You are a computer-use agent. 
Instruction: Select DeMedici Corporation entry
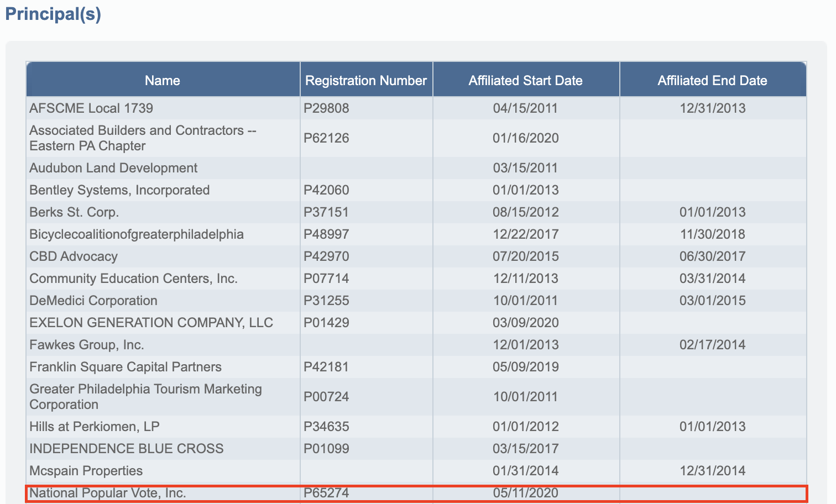(x=93, y=301)
